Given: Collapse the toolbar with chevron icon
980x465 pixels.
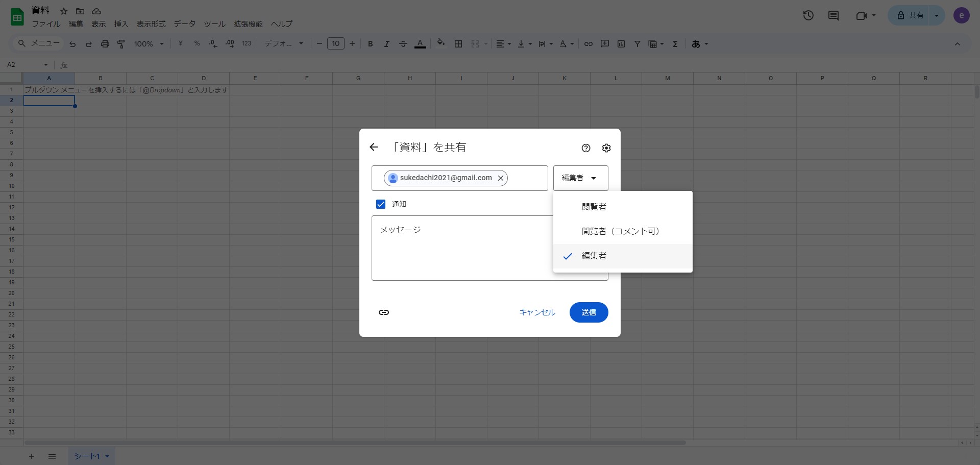Looking at the screenshot, I should (x=958, y=44).
